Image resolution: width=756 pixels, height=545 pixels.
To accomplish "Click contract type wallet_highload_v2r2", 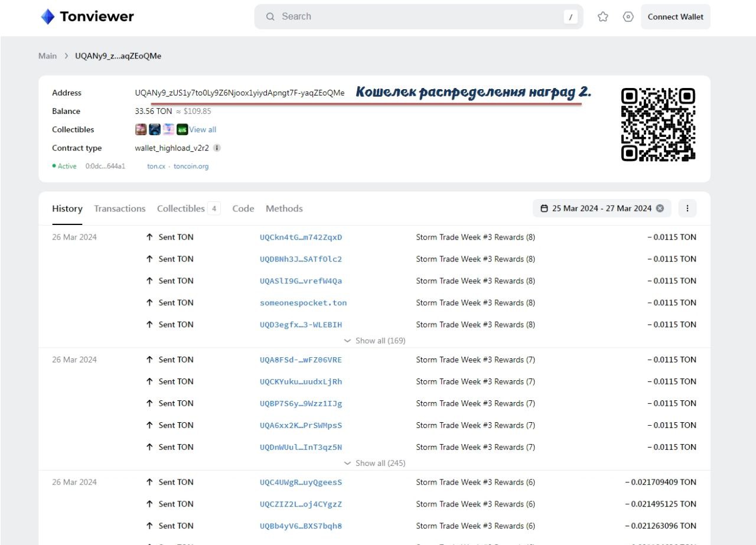I will tap(172, 148).
